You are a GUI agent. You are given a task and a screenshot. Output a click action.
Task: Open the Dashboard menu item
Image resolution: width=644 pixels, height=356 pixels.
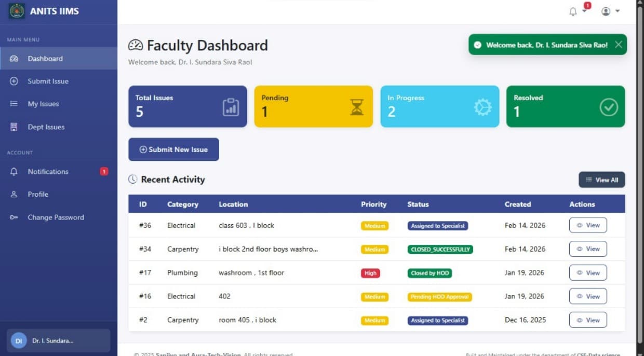[x=59, y=59]
